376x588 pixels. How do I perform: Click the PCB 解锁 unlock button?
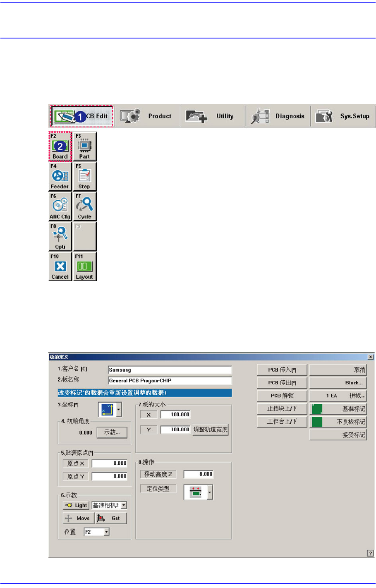282,396
